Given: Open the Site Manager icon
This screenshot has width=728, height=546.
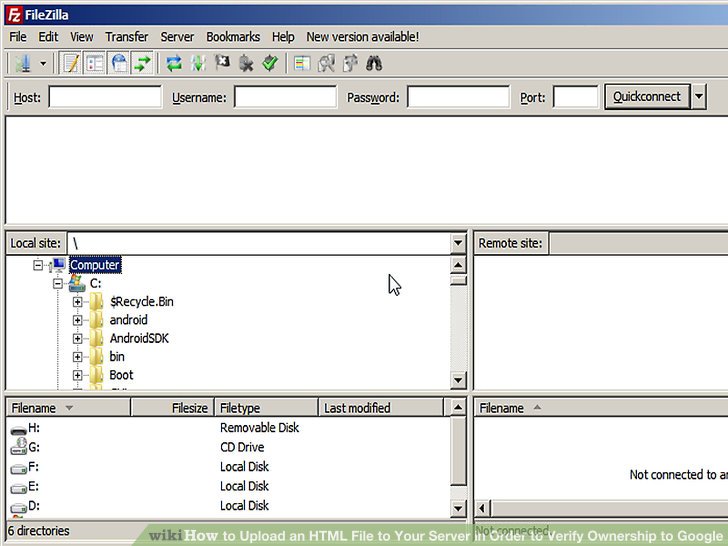Looking at the screenshot, I should click(22, 63).
